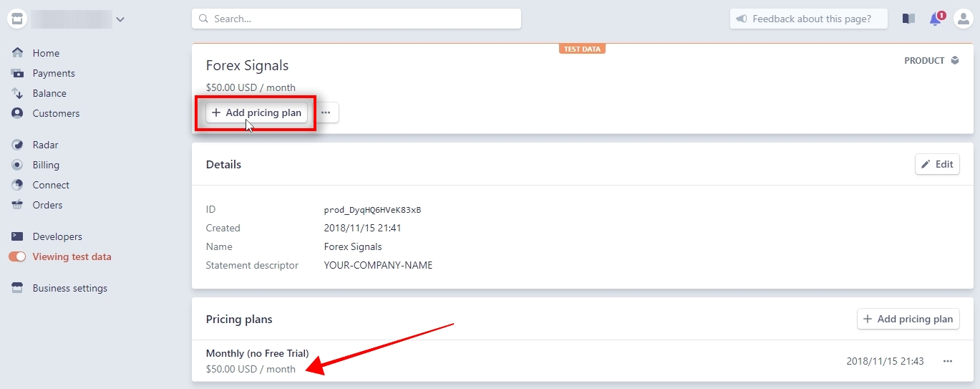This screenshot has height=389, width=980.
Task: Click the Edit button in Details
Action: (937, 164)
